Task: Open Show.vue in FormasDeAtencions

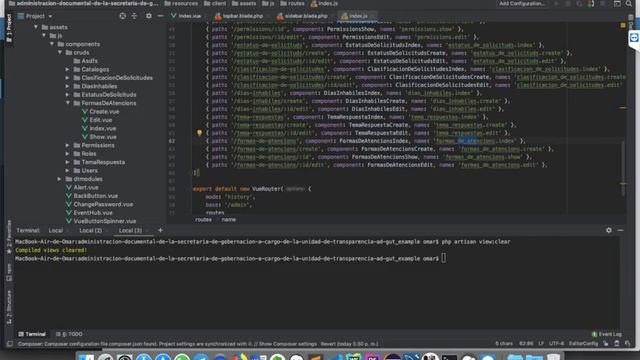Action: (x=99, y=137)
